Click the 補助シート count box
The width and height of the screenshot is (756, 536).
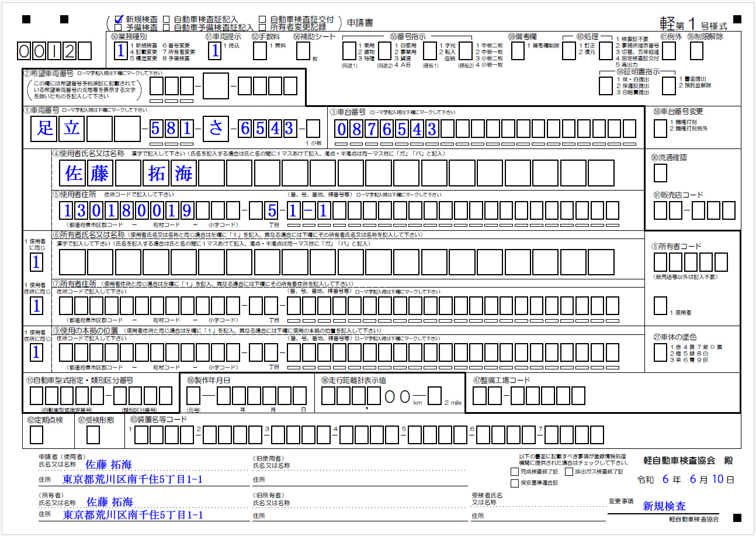coord(303,51)
